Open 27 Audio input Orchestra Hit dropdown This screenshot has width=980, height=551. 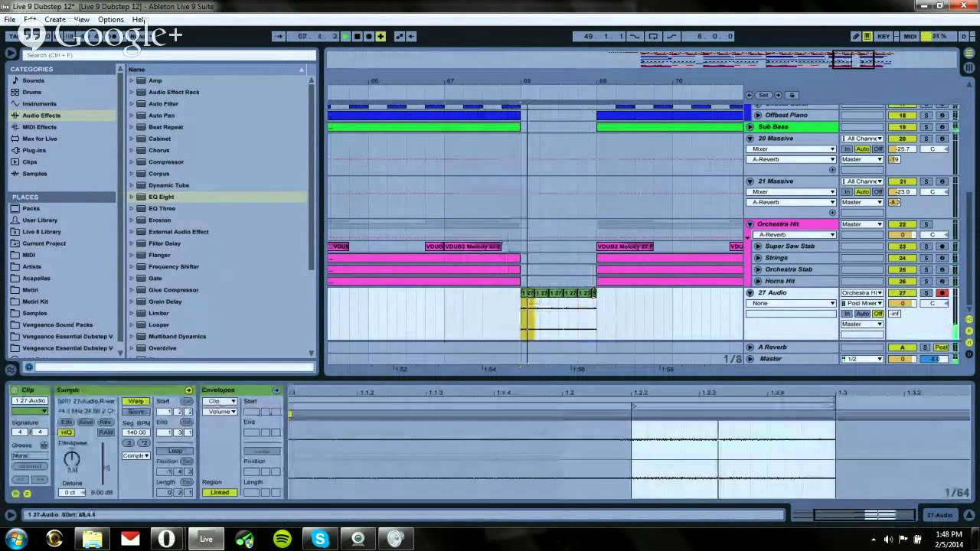tap(862, 293)
